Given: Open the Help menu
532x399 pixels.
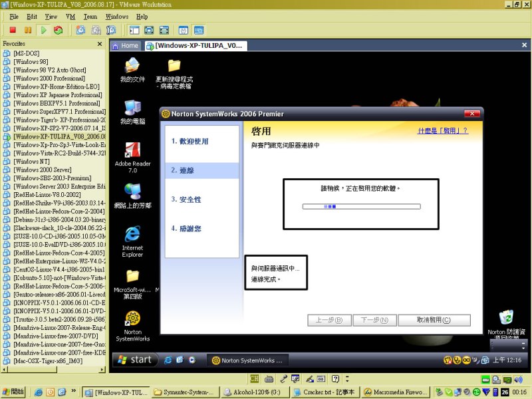Looking at the screenshot, I should 142,17.
